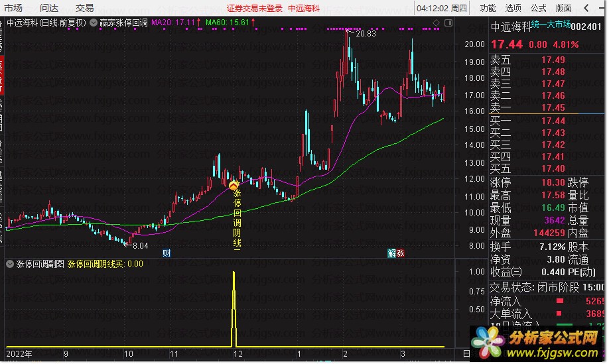
Task: Click the 日 period button at bottom
Action: point(466,354)
